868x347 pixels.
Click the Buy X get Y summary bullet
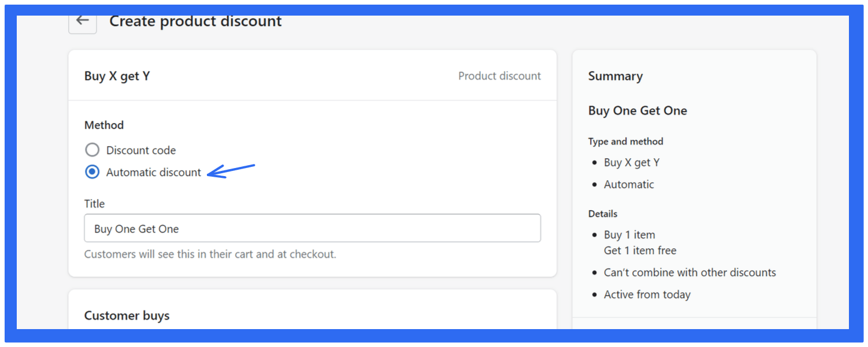coord(632,162)
